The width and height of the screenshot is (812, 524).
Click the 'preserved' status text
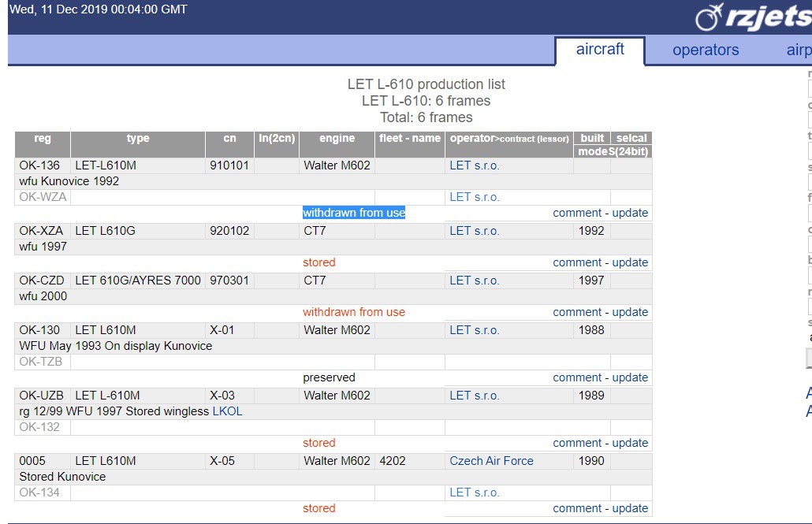329,378
